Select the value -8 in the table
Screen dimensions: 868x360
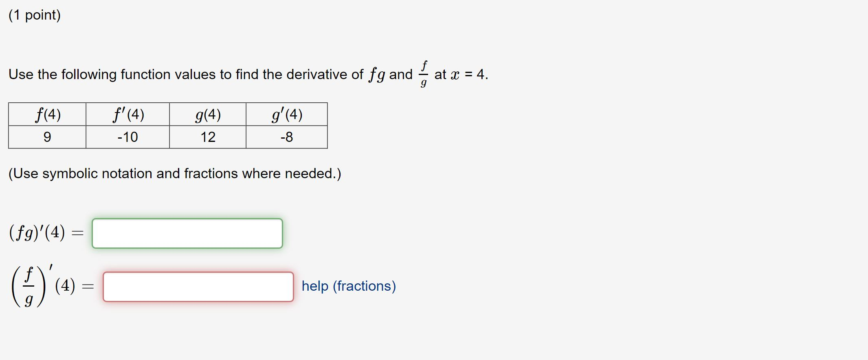(286, 137)
